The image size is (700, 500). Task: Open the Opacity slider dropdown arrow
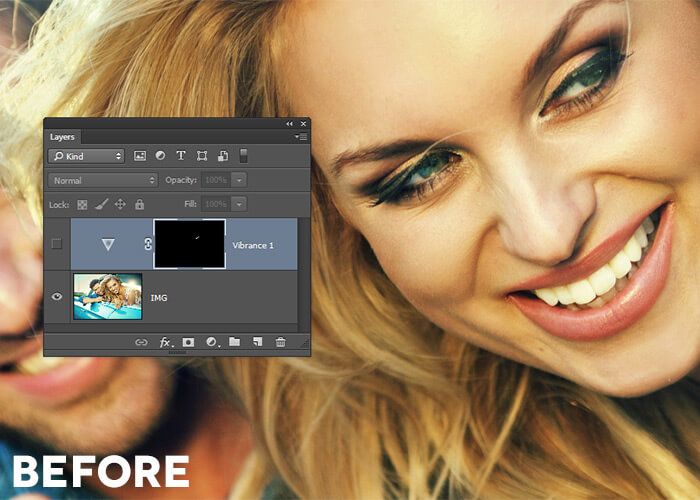(x=239, y=180)
